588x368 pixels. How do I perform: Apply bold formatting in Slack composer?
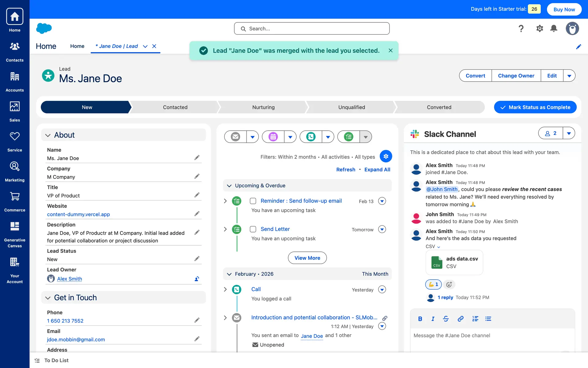pyautogui.click(x=420, y=319)
